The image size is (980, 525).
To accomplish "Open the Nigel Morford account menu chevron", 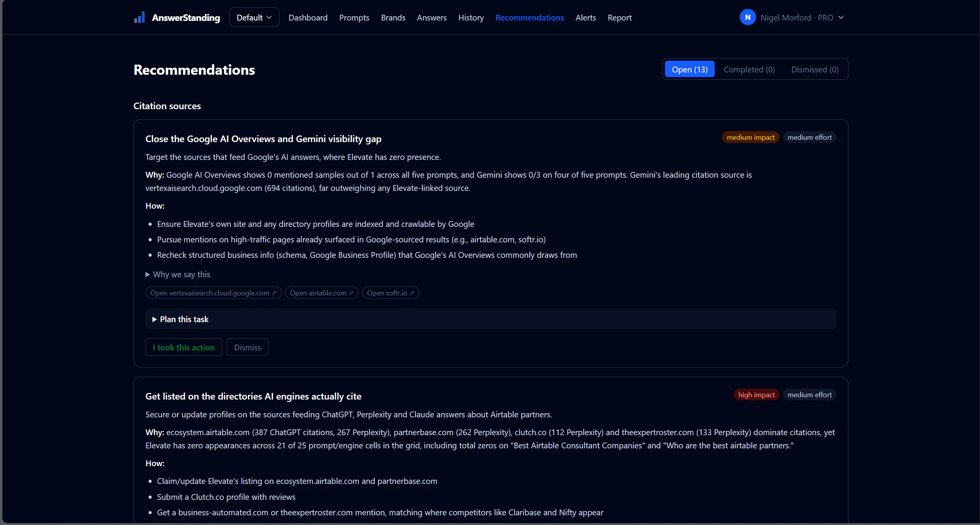I will pyautogui.click(x=841, y=17).
